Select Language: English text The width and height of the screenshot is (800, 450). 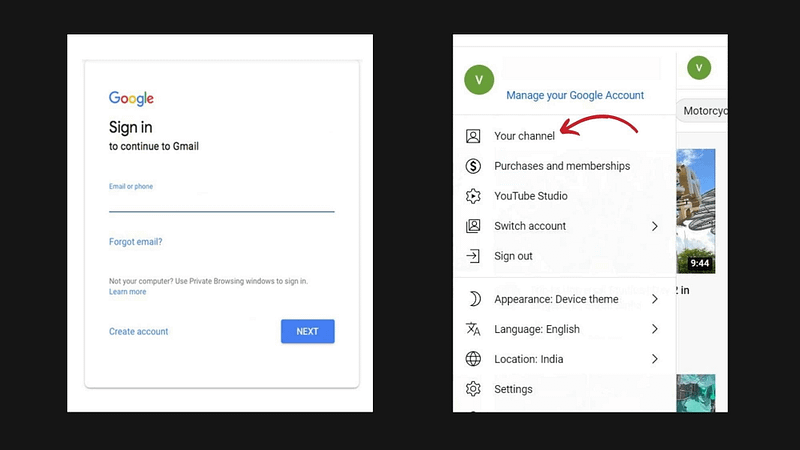[537, 329]
